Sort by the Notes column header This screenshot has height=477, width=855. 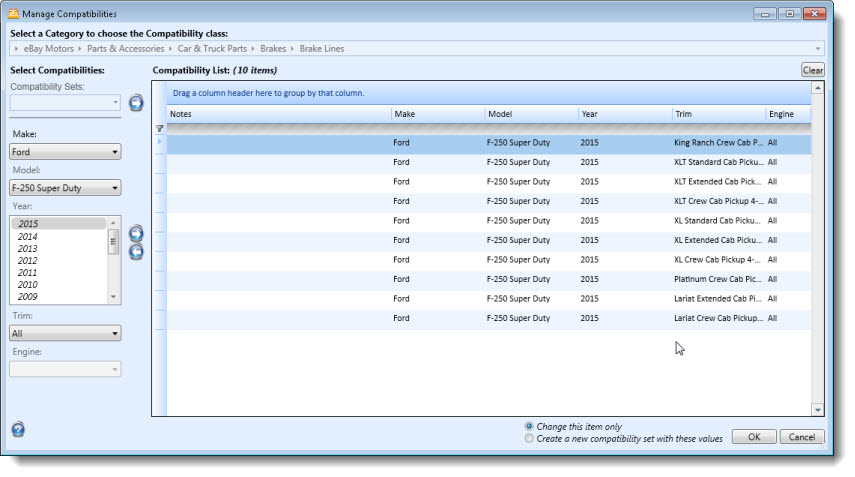click(279, 114)
